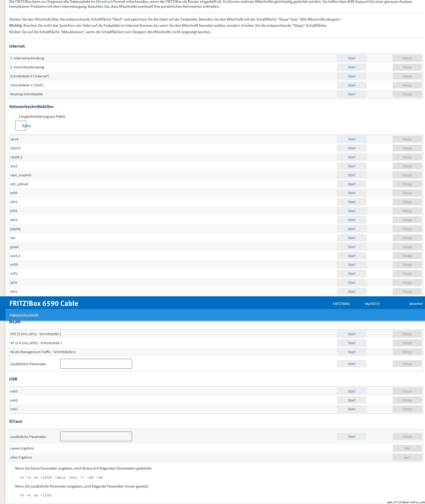Stop capture for AP2 (5 GHz, ath1)
The height and width of the screenshot is (504, 425).
[407, 334]
